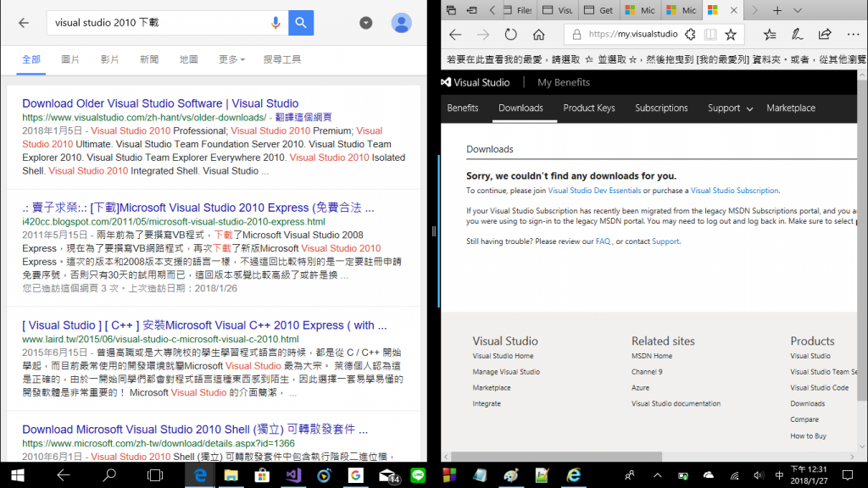Select the 新聞 search tab
The width and height of the screenshot is (868, 488).
[x=149, y=59]
